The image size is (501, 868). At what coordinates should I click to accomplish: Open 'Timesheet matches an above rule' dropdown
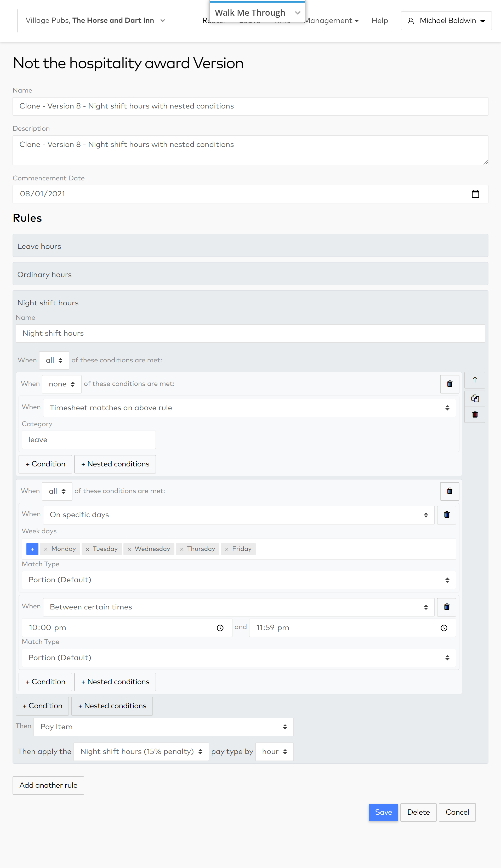pos(249,408)
